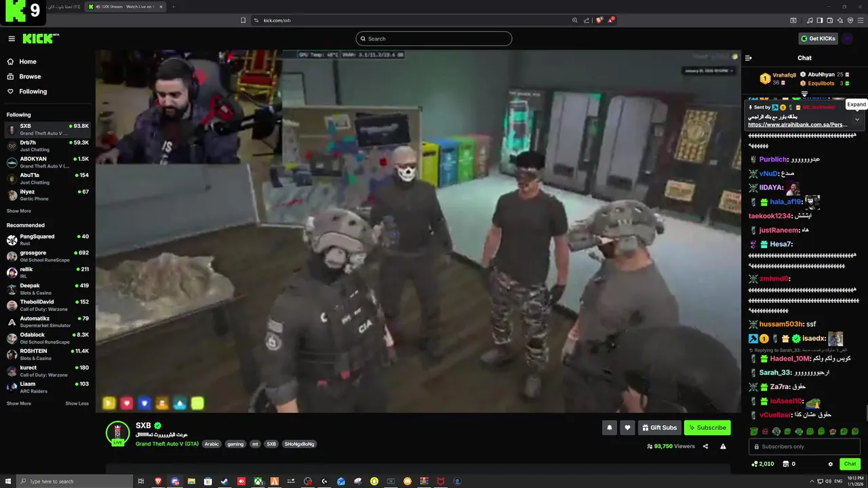
Task: Open Steam from the Windows taskbar
Action: [x=224, y=481]
